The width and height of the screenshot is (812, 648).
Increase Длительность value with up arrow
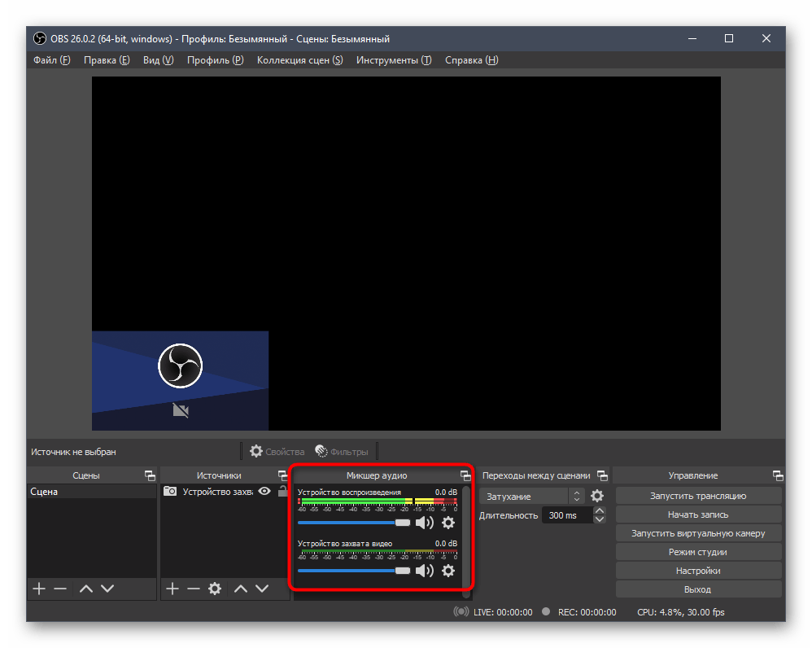pyautogui.click(x=600, y=511)
